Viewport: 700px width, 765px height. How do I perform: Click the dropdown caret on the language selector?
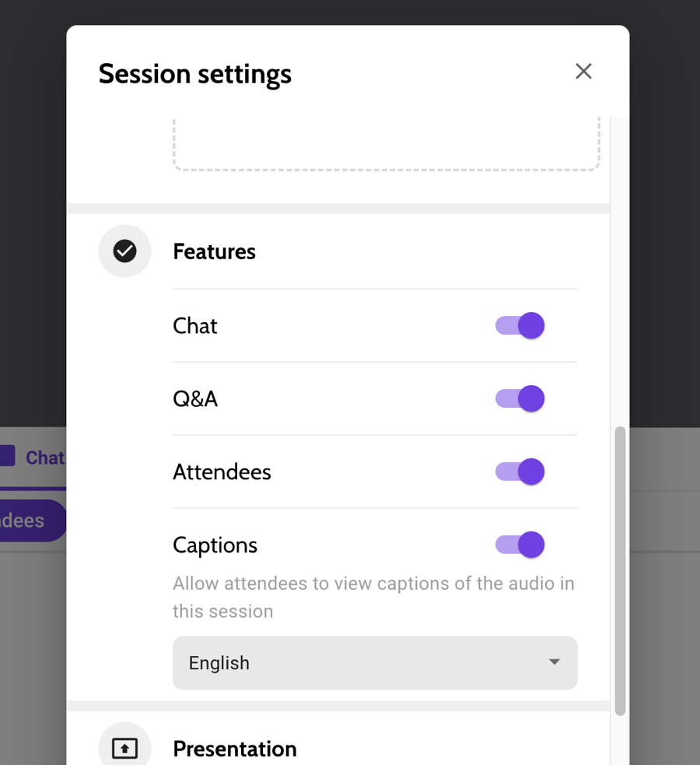pos(554,663)
